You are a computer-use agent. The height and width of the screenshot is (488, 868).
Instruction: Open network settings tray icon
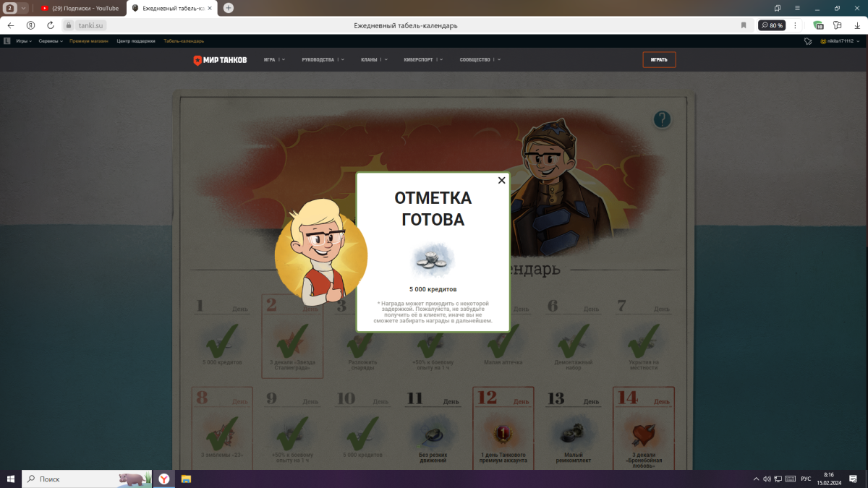(x=778, y=479)
